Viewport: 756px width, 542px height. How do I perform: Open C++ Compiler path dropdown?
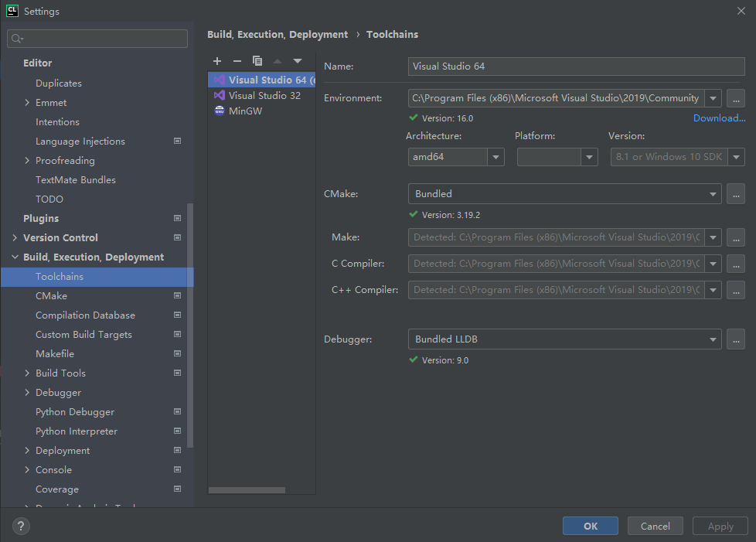tap(713, 290)
